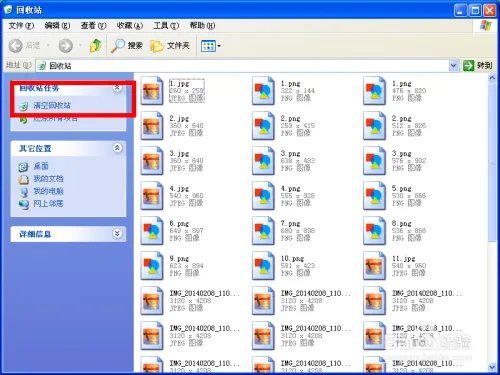500x375 pixels.
Task: Collapse the 回收站任务 panel
Action: coord(117,88)
